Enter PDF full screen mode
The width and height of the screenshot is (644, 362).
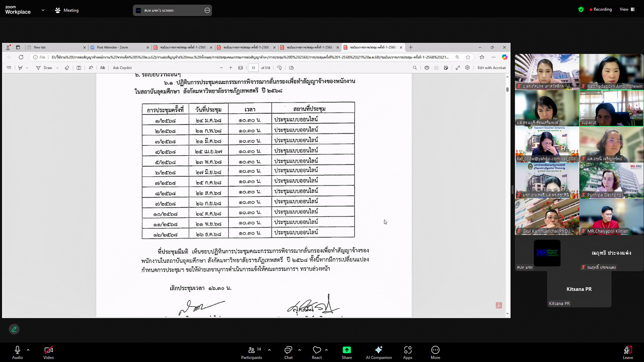coord(458,68)
